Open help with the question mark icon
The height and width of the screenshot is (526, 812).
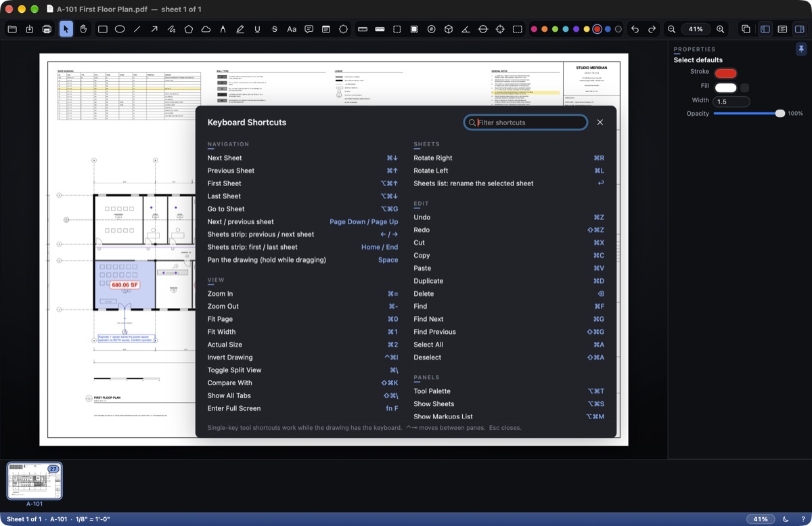pos(803,519)
